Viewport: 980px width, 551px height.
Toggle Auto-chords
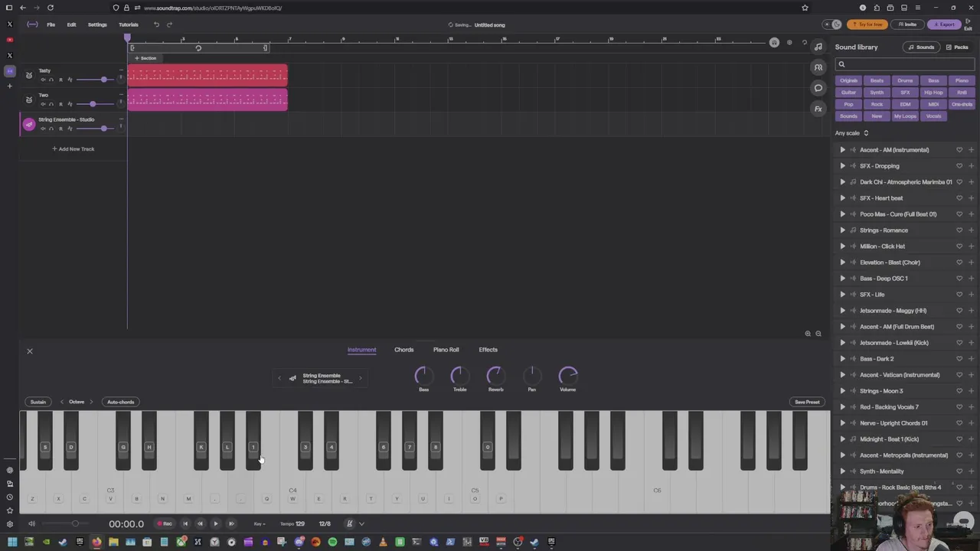click(120, 402)
